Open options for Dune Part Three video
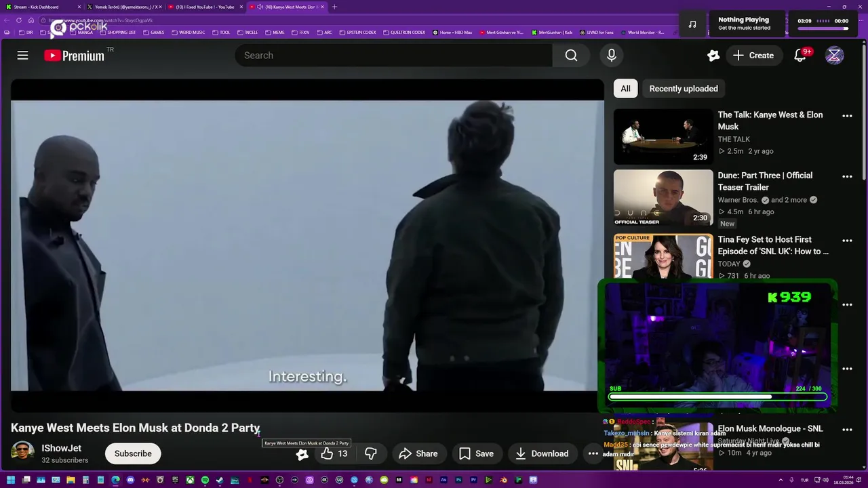This screenshot has height=488, width=868. (x=847, y=176)
